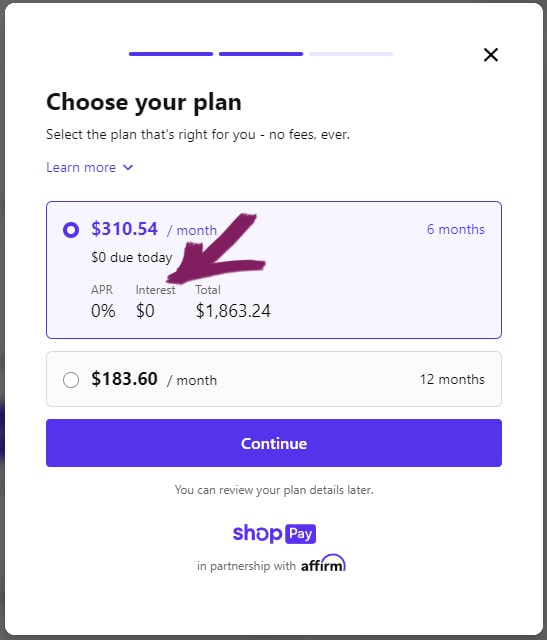This screenshot has height=640, width=547.
Task: Close the Choose your plan dialog
Action: 491,55
